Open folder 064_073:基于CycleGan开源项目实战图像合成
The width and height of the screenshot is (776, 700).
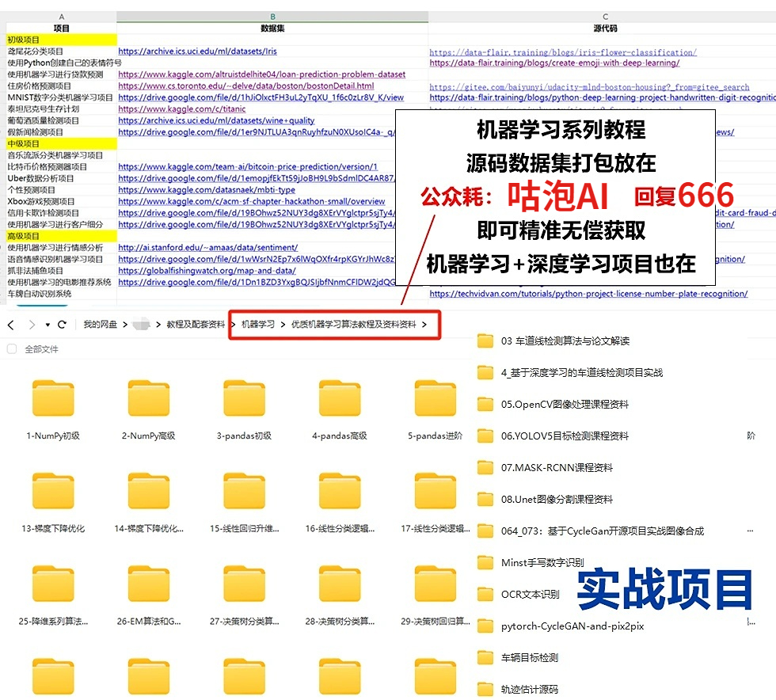pos(591,531)
